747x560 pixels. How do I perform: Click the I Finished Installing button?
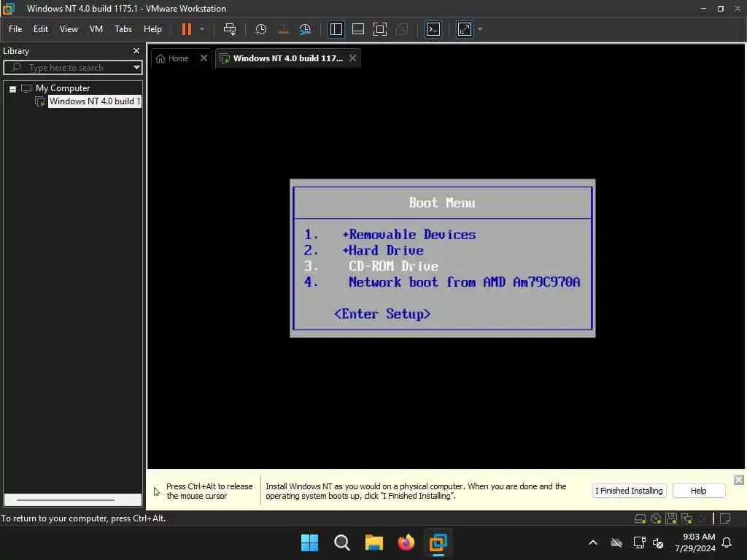click(629, 491)
